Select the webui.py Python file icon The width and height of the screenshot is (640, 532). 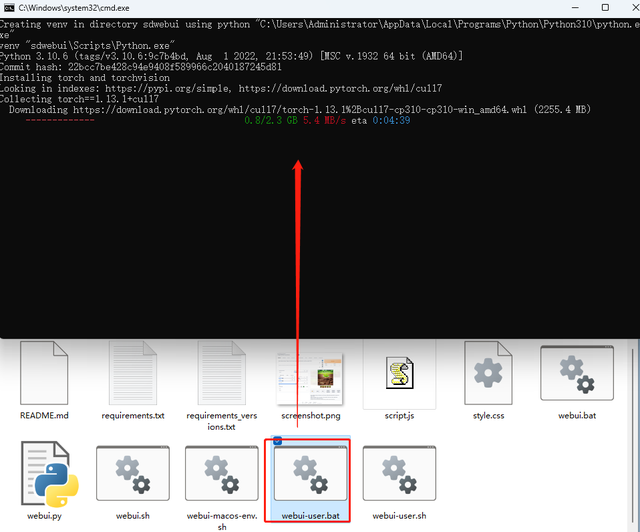pos(49,474)
